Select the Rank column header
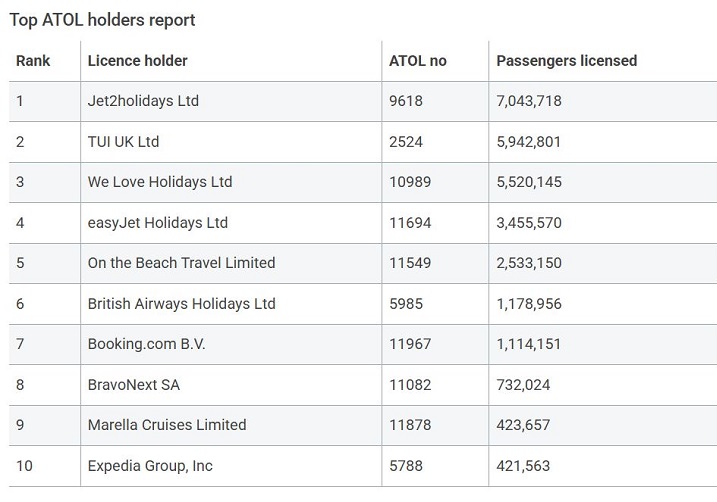 (33, 61)
